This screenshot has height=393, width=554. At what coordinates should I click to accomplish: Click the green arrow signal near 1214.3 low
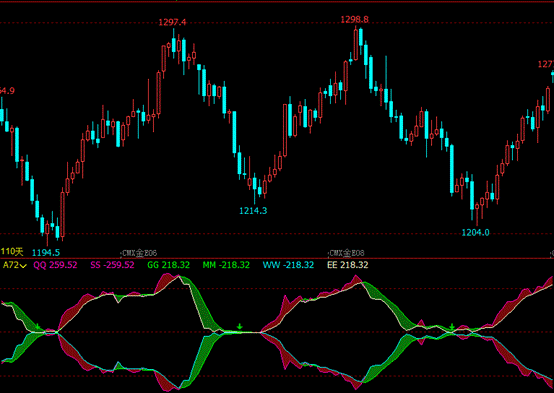240,326
